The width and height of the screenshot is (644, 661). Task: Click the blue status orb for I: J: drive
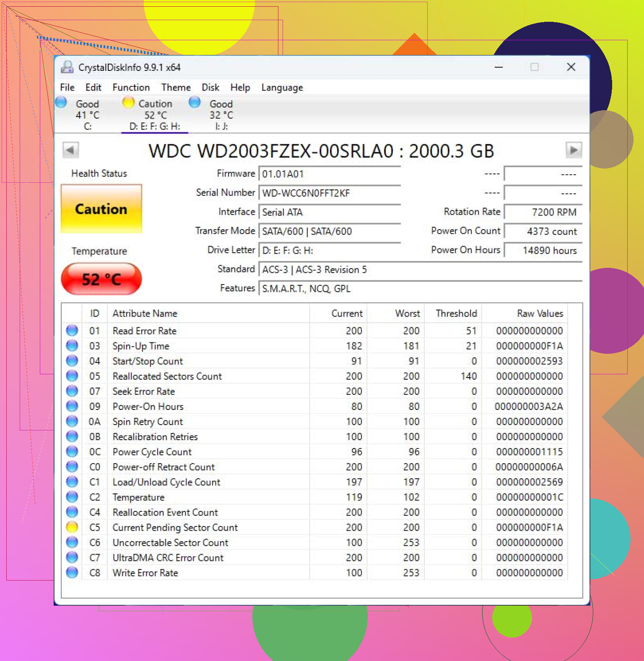click(x=195, y=102)
